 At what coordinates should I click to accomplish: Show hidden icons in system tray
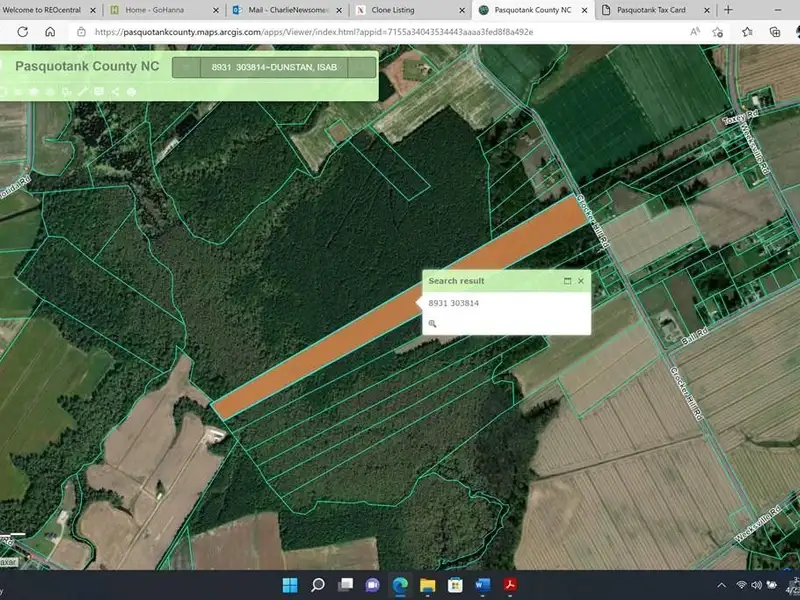tap(722, 584)
